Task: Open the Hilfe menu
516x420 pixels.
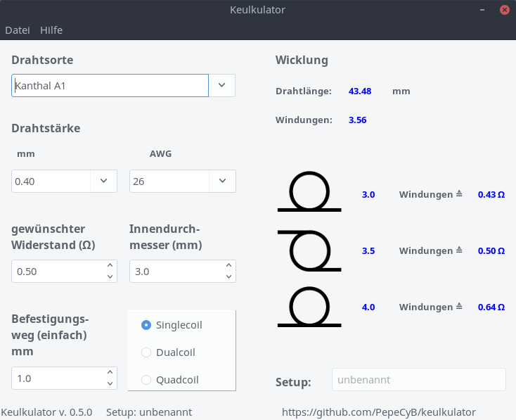Action: pyautogui.click(x=51, y=30)
